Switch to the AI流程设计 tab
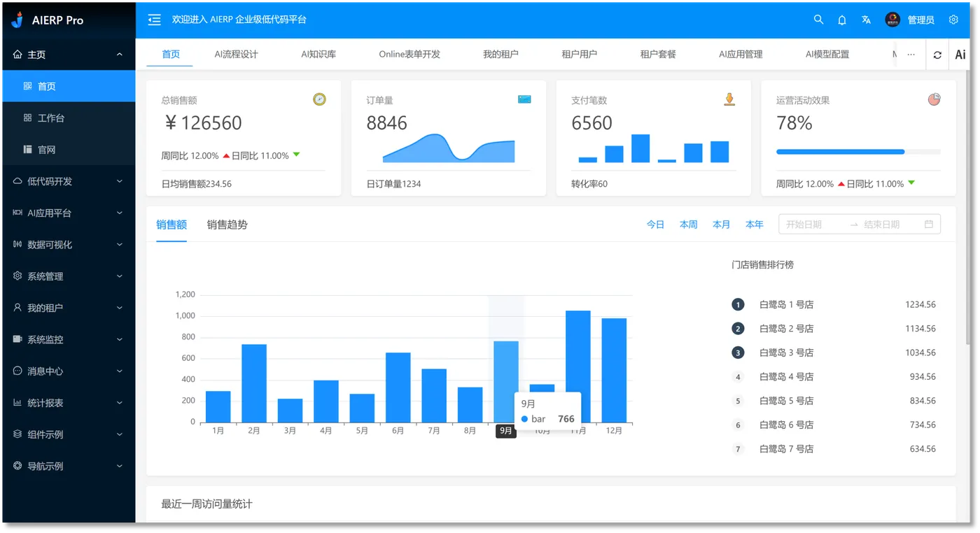Image resolution: width=980 pixels, height=533 pixels. tap(237, 55)
